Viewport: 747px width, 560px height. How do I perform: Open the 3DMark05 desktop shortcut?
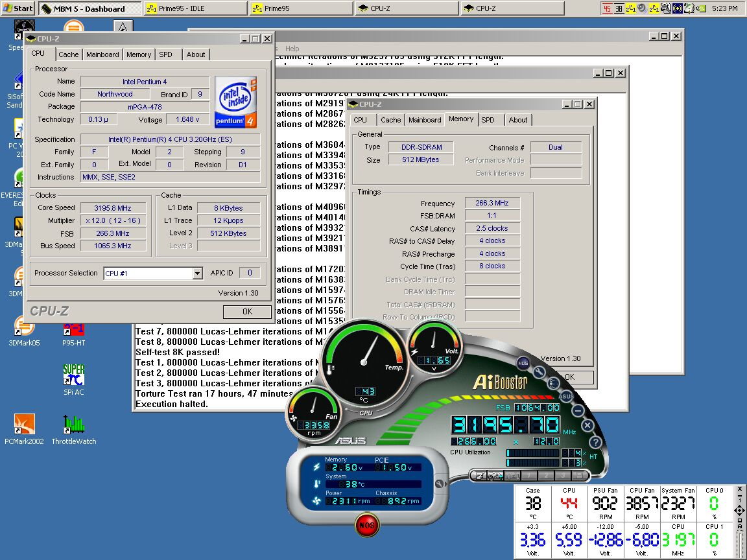[x=24, y=331]
